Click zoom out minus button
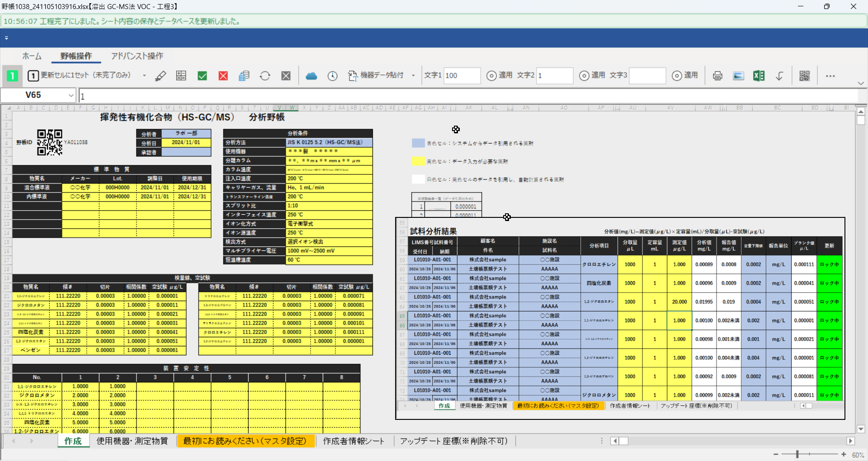The image size is (868, 461). coord(776,454)
